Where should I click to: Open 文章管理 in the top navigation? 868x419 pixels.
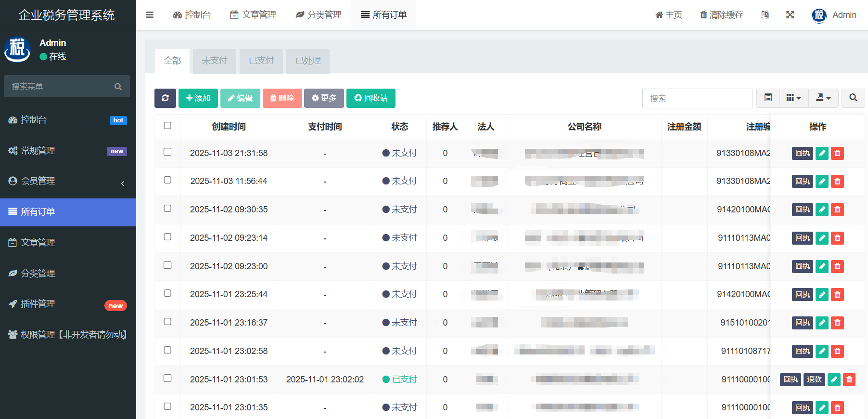(x=253, y=15)
